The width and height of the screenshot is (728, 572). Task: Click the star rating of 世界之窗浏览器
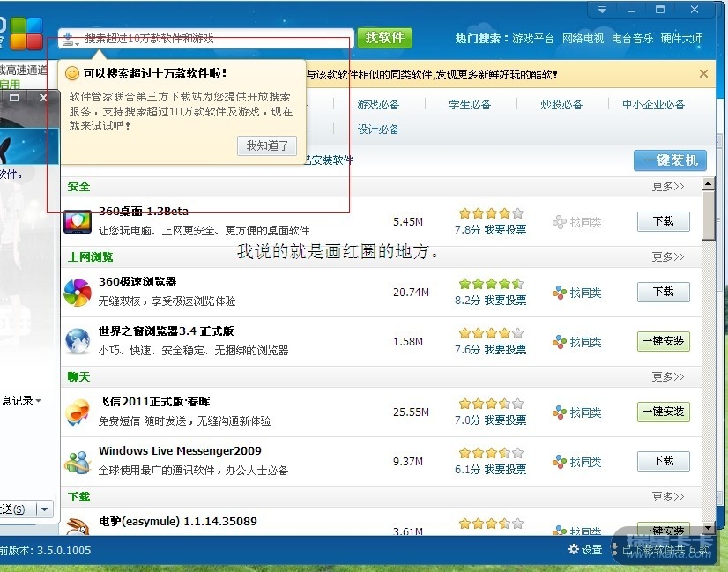click(x=491, y=333)
